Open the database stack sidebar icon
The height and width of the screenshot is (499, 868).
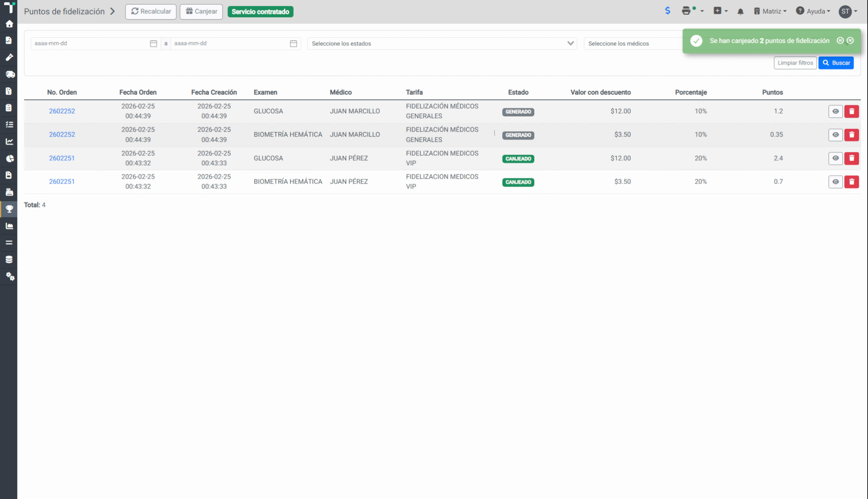click(x=9, y=259)
